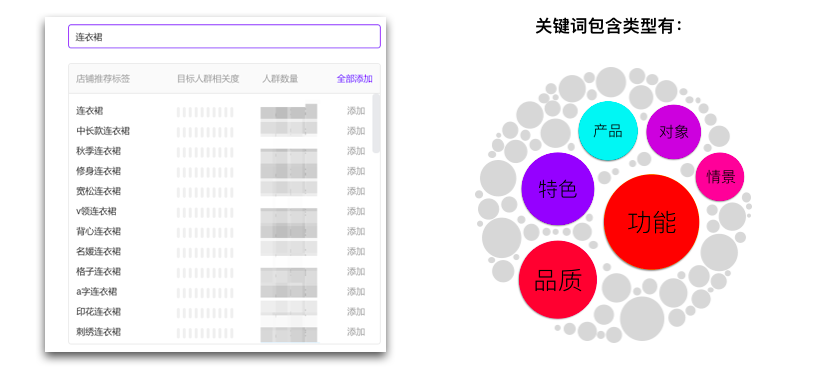Add the 连衣裙 tag
The image size is (818, 368).
(356, 111)
